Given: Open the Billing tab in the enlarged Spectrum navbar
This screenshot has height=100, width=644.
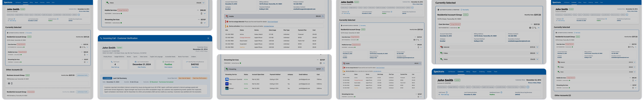Looking at the screenshot, I should click(x=468, y=72).
